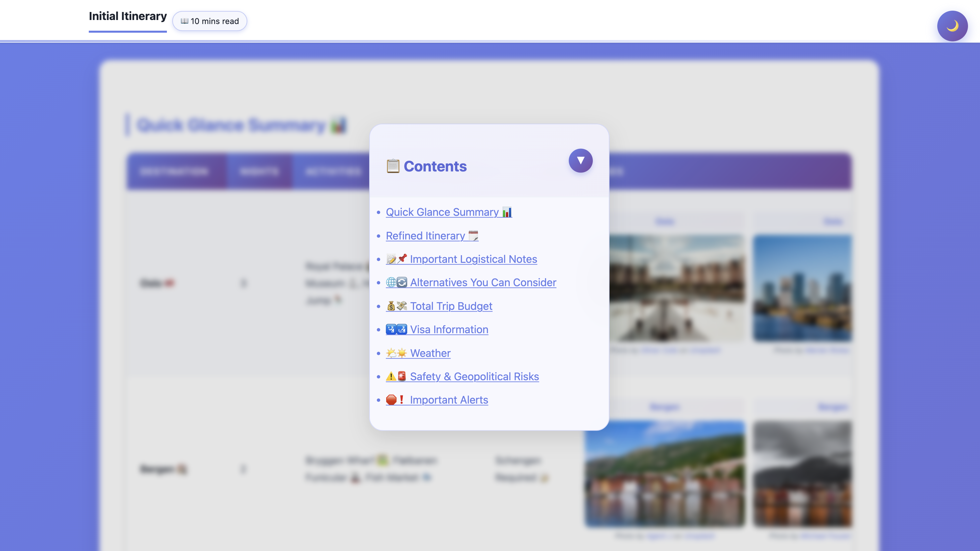
Task: Click the clipboard icon beside Contents
Action: coord(393,166)
